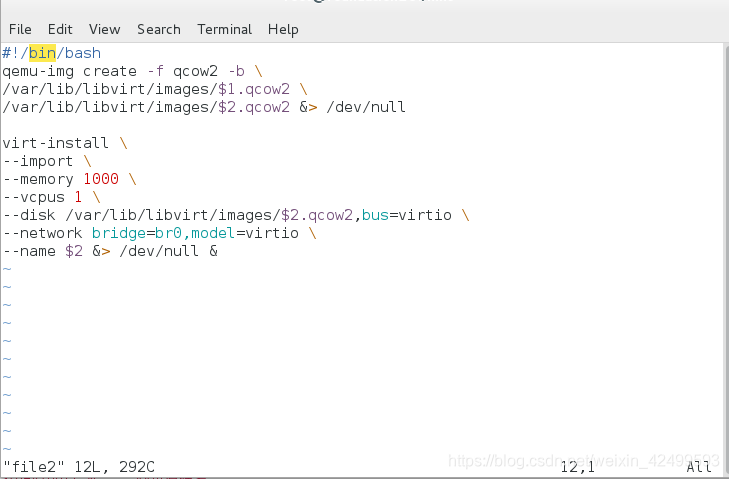Click the "--disk" option
Image resolution: width=729 pixels, height=479 pixels.
click(29, 215)
